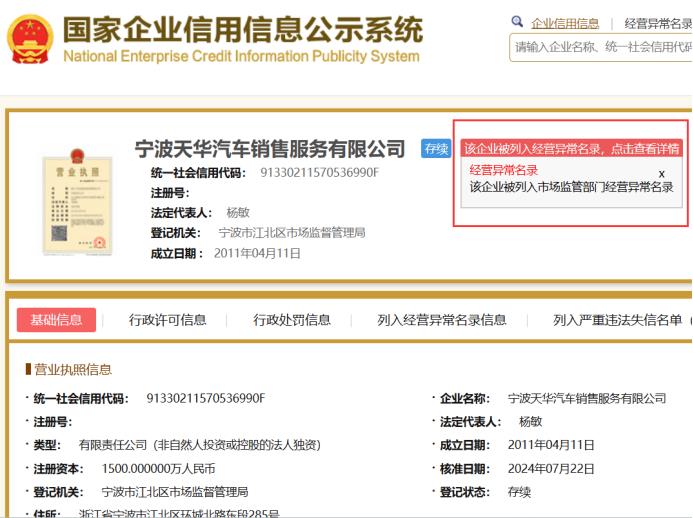Click the company type 有限责任公司 value

coord(199,445)
